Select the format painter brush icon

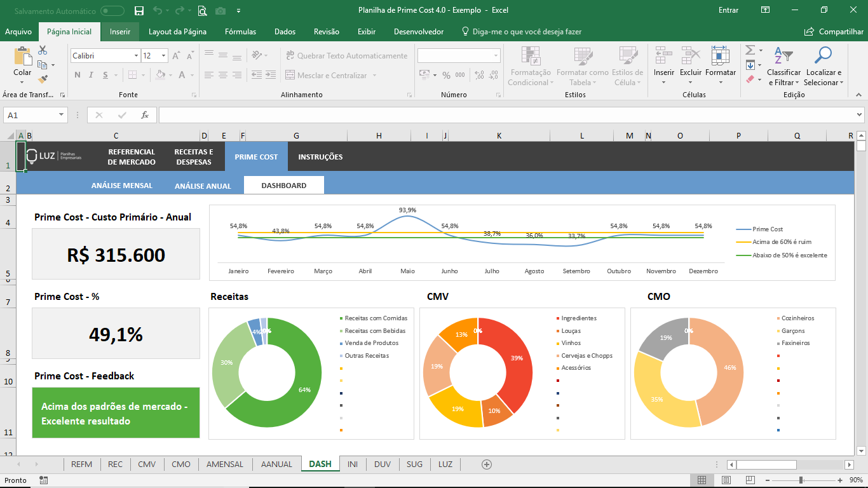pos(43,79)
